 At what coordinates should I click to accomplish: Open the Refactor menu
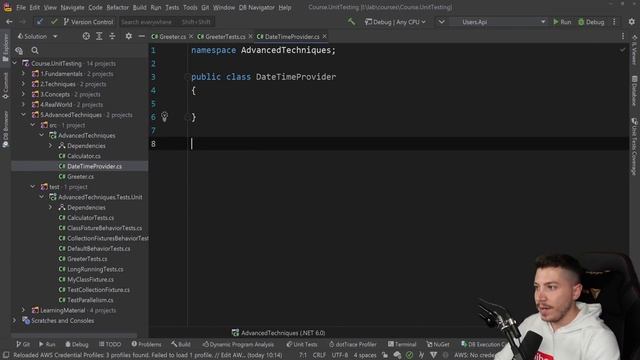pyautogui.click(x=118, y=7)
